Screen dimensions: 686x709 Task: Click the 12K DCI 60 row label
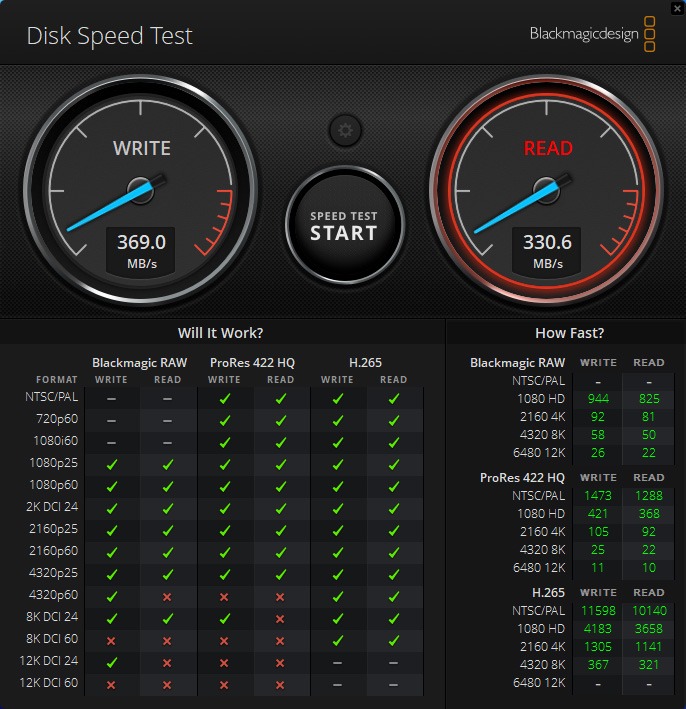pos(49,683)
